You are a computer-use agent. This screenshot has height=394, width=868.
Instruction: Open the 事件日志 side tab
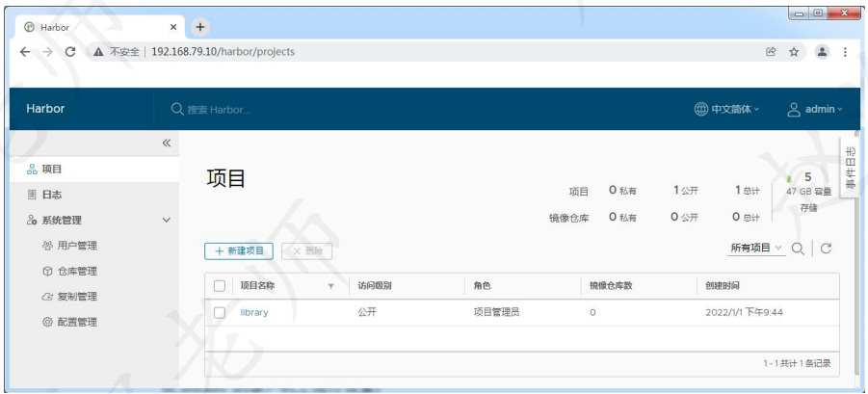point(851,167)
